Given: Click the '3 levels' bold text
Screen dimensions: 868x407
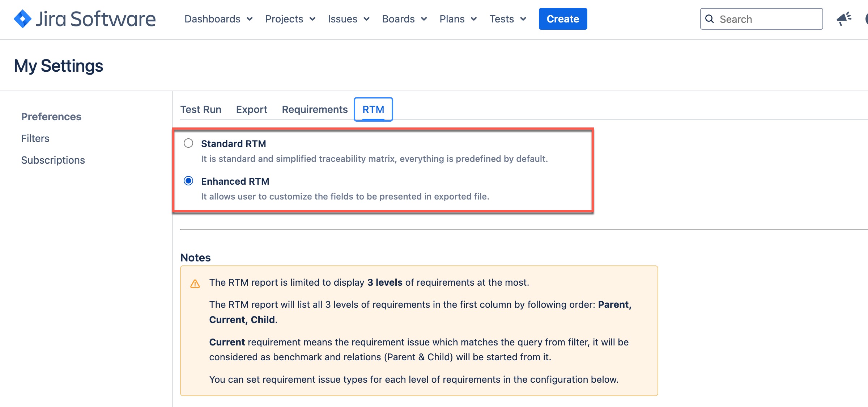Looking at the screenshot, I should (x=385, y=282).
